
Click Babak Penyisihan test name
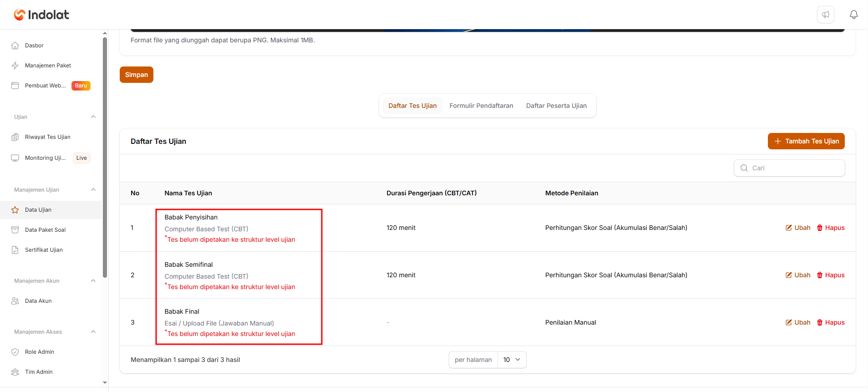191,217
